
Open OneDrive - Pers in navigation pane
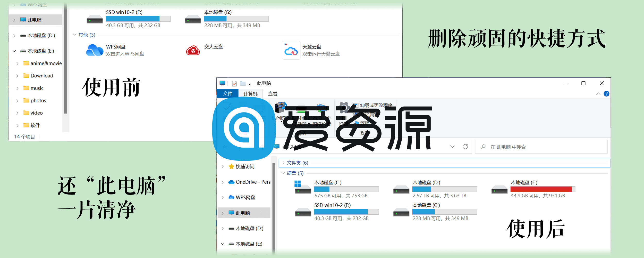pos(253,182)
